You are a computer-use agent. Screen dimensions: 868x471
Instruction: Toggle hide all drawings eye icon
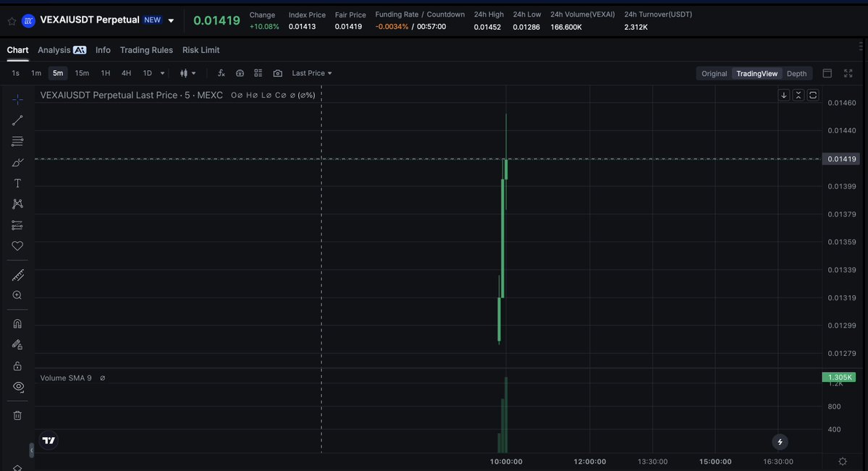[17, 387]
